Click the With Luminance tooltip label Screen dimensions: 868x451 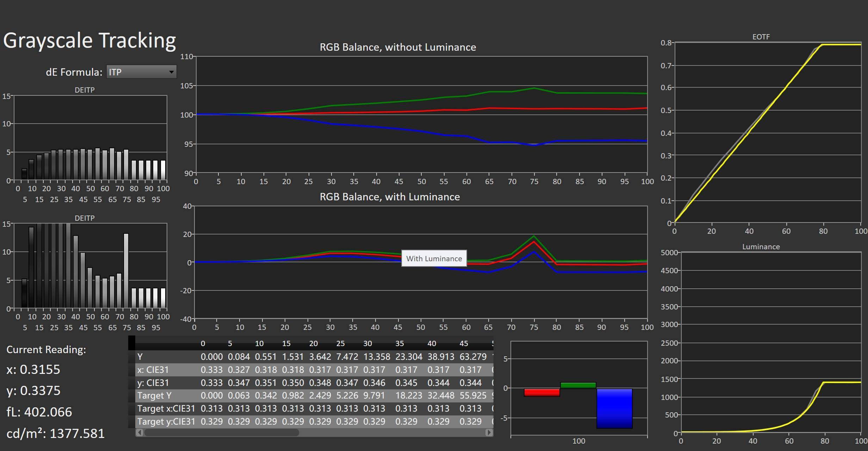[434, 259]
